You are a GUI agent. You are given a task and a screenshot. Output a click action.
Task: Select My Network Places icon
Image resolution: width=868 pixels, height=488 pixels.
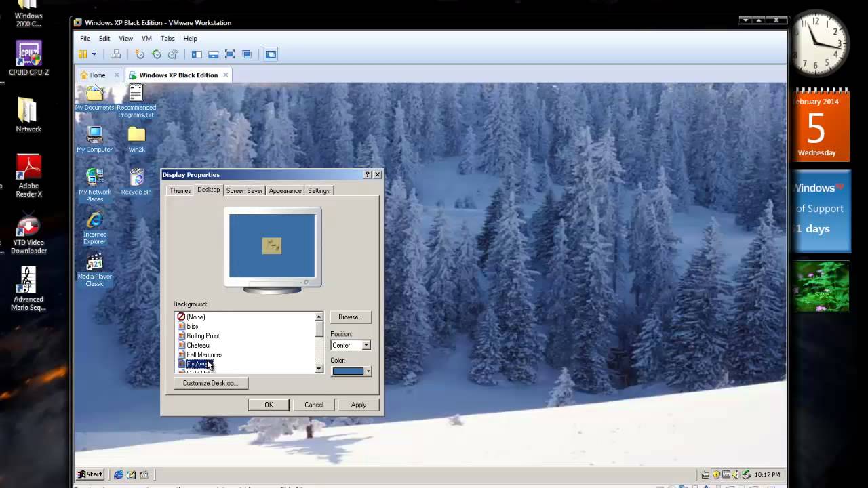94,184
